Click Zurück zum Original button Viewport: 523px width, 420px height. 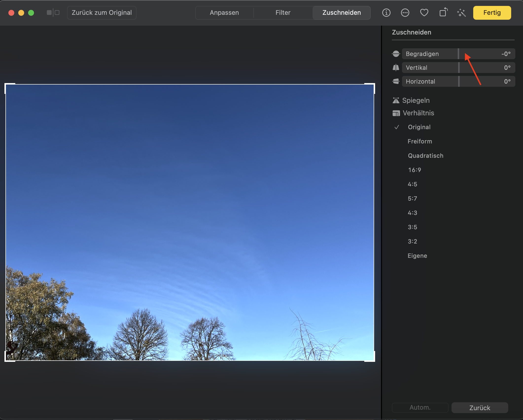click(102, 13)
